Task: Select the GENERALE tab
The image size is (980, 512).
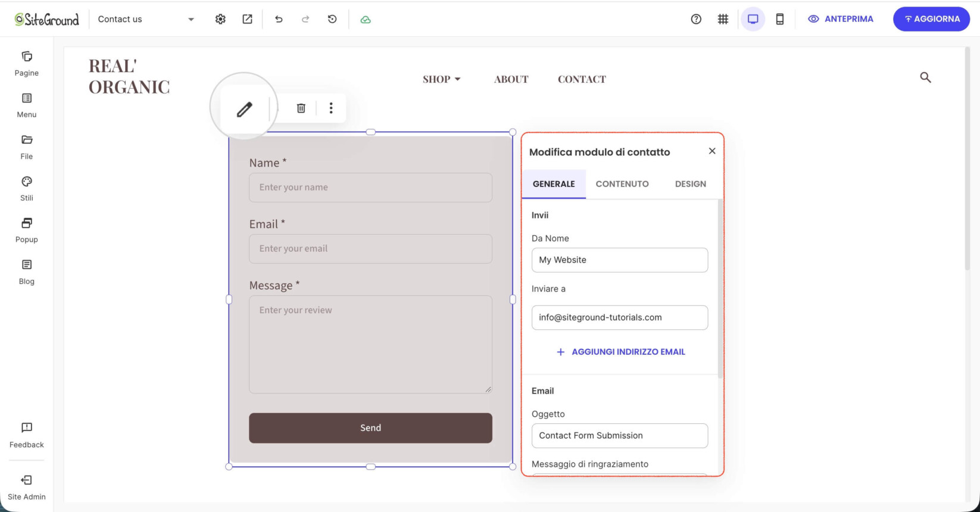Action: coord(554,184)
